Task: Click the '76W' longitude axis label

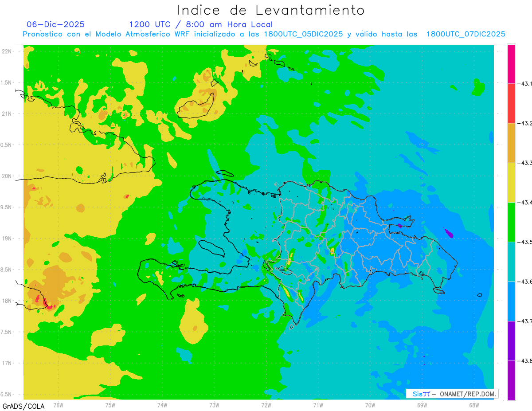Action: pos(58,405)
